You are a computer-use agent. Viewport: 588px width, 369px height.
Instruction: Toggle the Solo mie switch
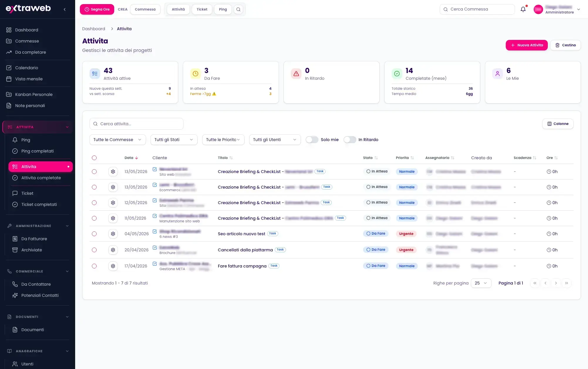[312, 140]
